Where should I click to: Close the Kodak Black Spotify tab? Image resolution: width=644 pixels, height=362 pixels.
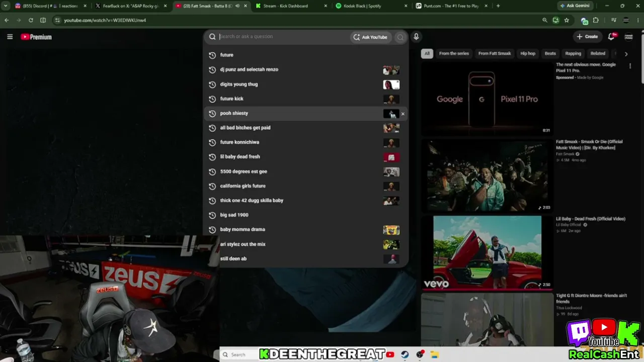coord(406,6)
